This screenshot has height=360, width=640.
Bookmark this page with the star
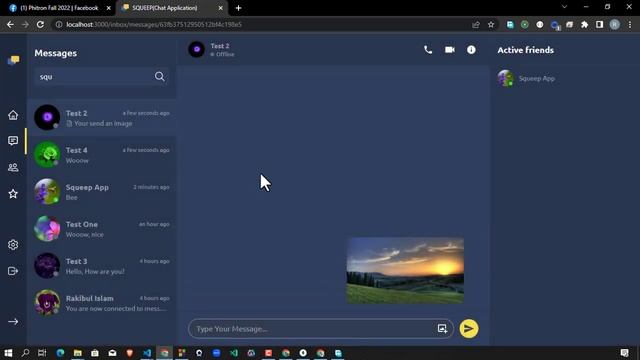[x=491, y=24]
